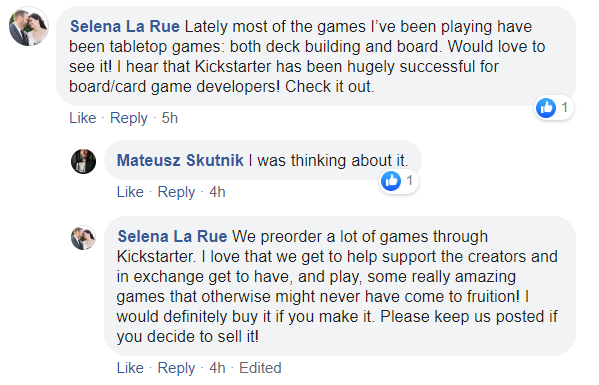
Task: Open Selena La Rue's large profile picture
Action: [29, 26]
